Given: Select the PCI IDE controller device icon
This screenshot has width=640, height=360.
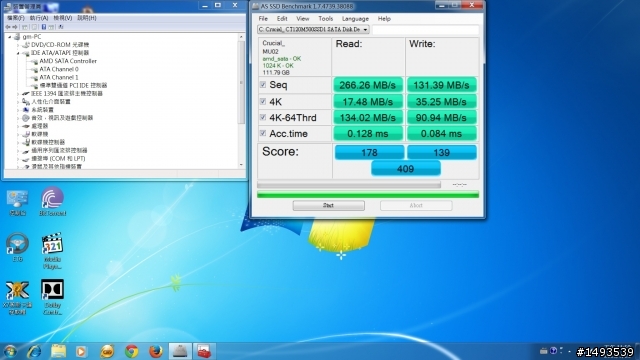Looking at the screenshot, I should (34, 86).
